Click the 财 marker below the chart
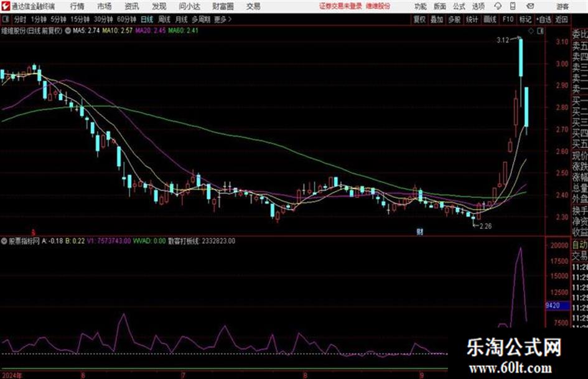 tap(420, 232)
